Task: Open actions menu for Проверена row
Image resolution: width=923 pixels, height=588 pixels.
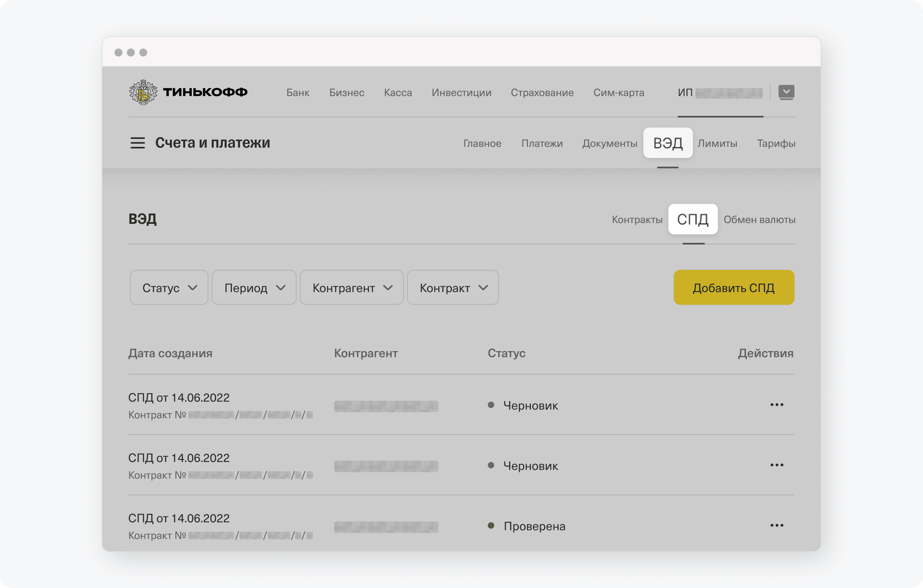Action: coord(777,525)
